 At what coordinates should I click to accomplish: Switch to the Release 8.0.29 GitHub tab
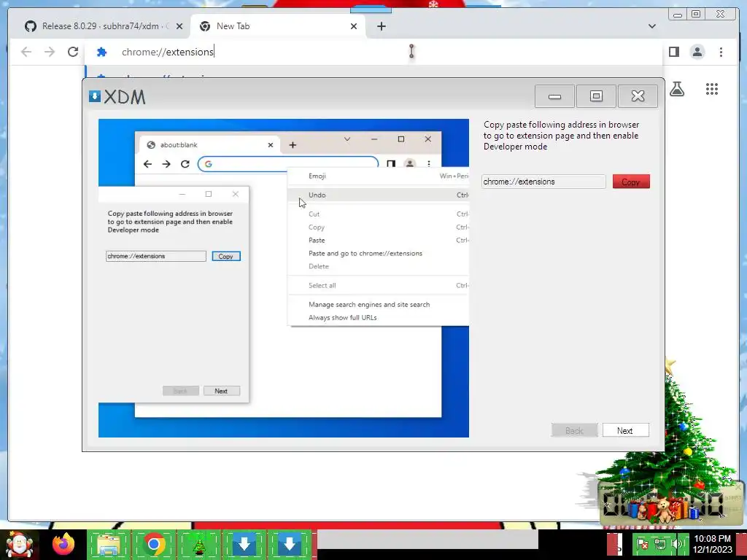(104, 26)
